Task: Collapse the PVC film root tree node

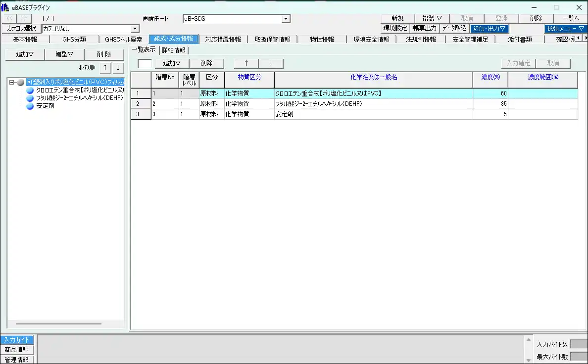Action: click(11, 82)
